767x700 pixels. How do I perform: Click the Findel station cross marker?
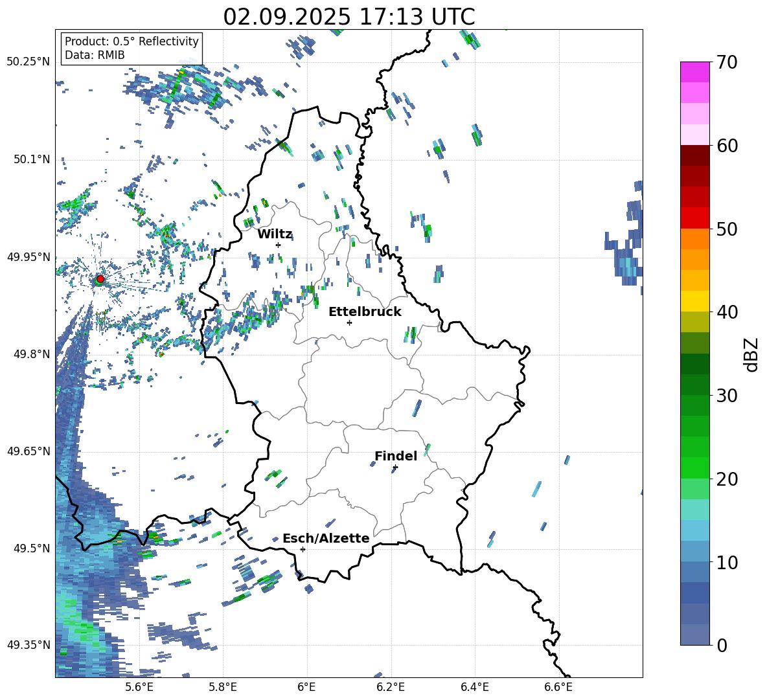(x=395, y=468)
